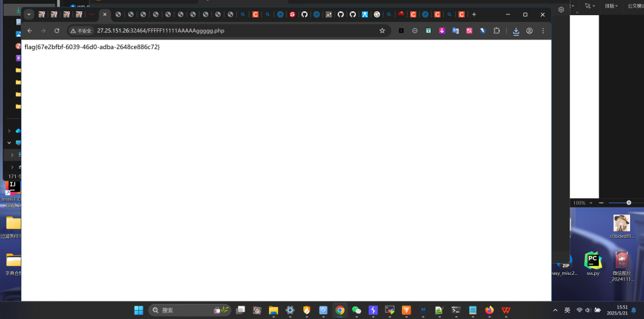This screenshot has height=319, width=644.
Task: Open a new tab with the plus button
Action: tap(474, 14)
